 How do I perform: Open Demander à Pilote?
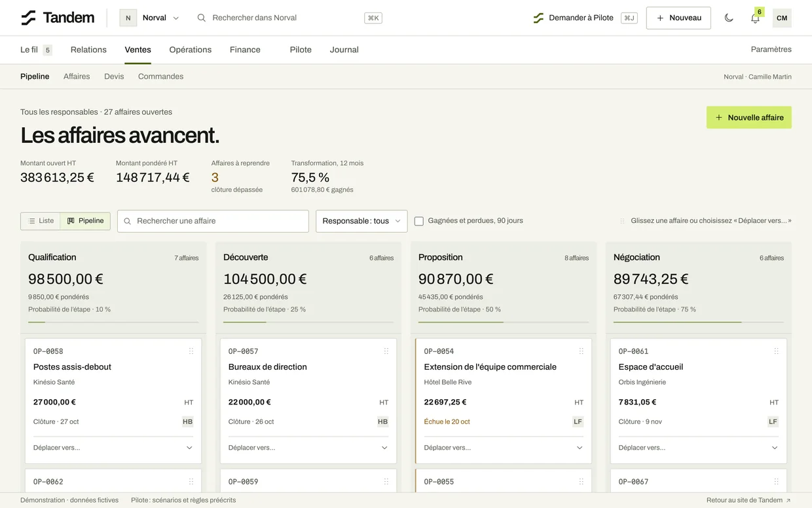coord(584,18)
